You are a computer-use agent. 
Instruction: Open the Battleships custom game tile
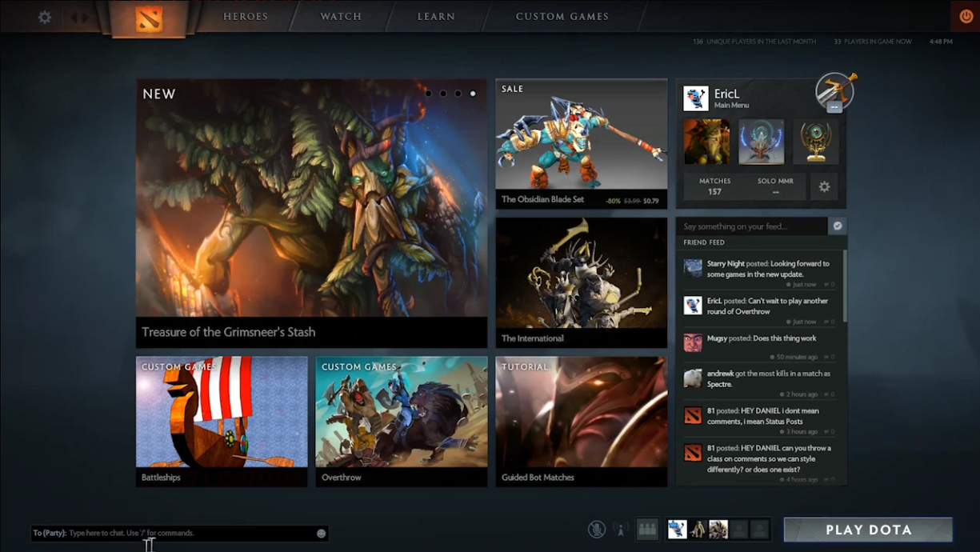(222, 422)
